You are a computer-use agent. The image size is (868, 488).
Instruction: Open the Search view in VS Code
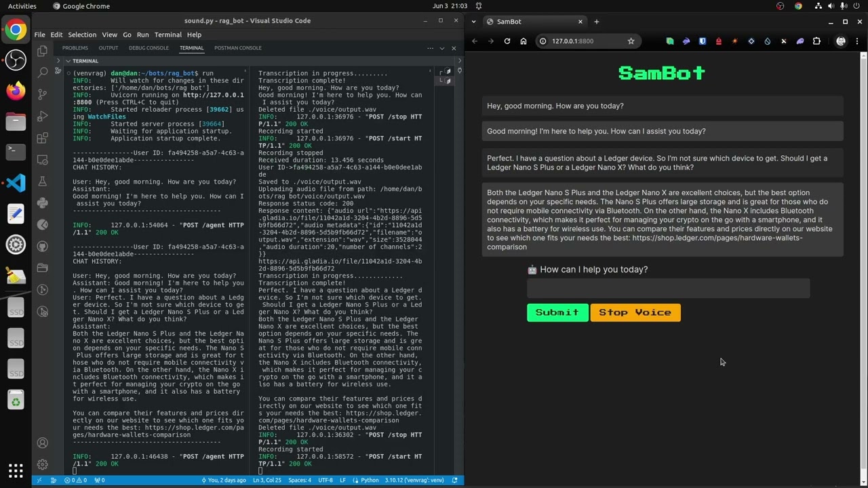42,73
